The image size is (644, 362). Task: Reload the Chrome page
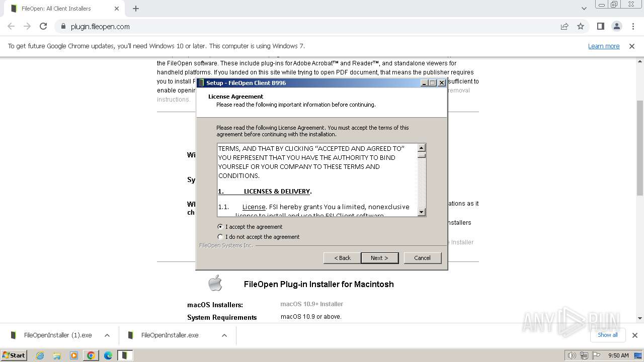point(43,27)
